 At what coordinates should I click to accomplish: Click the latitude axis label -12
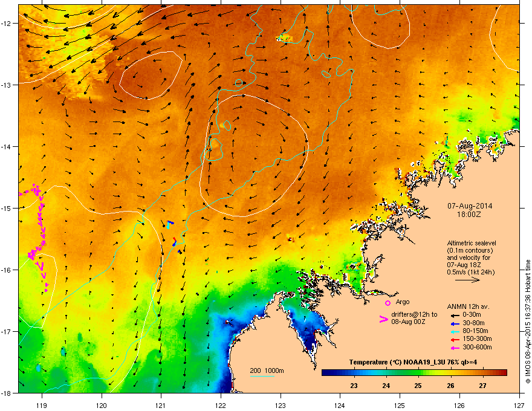[7, 23]
